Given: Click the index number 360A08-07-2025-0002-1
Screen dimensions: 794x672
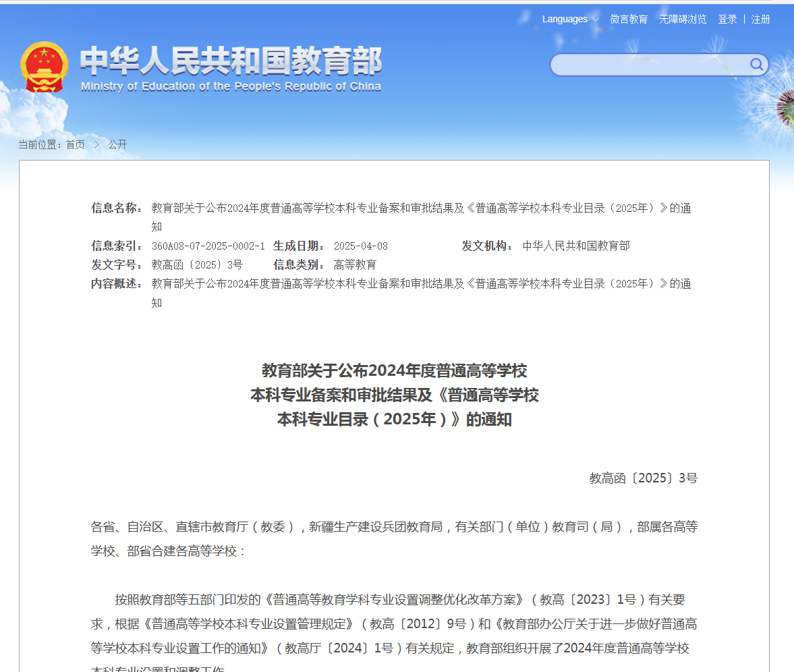Looking at the screenshot, I should coord(208,246).
